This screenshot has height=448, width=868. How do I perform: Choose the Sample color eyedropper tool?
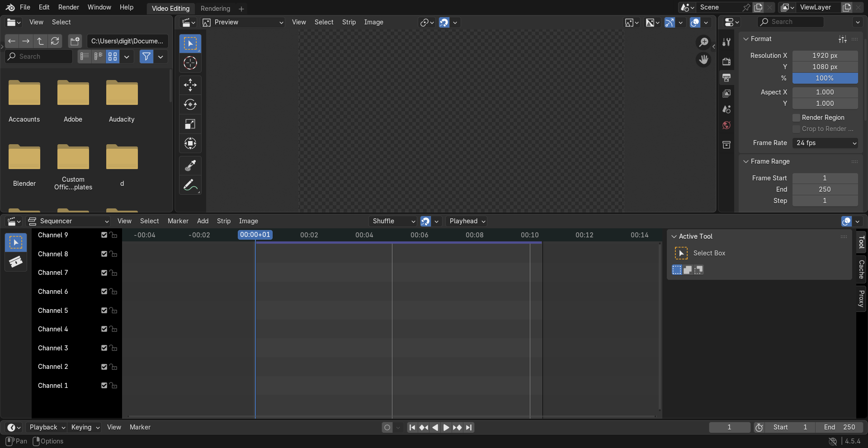pos(190,165)
